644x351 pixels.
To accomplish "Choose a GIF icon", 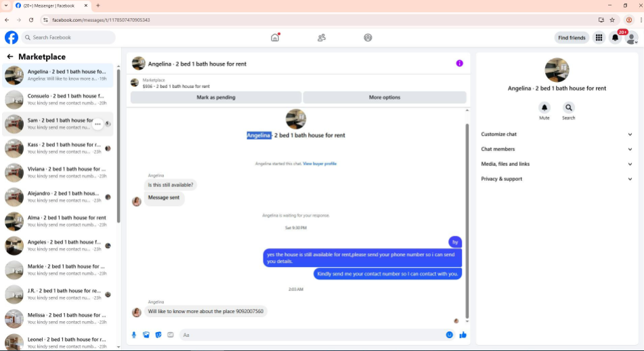I will pyautogui.click(x=171, y=335).
